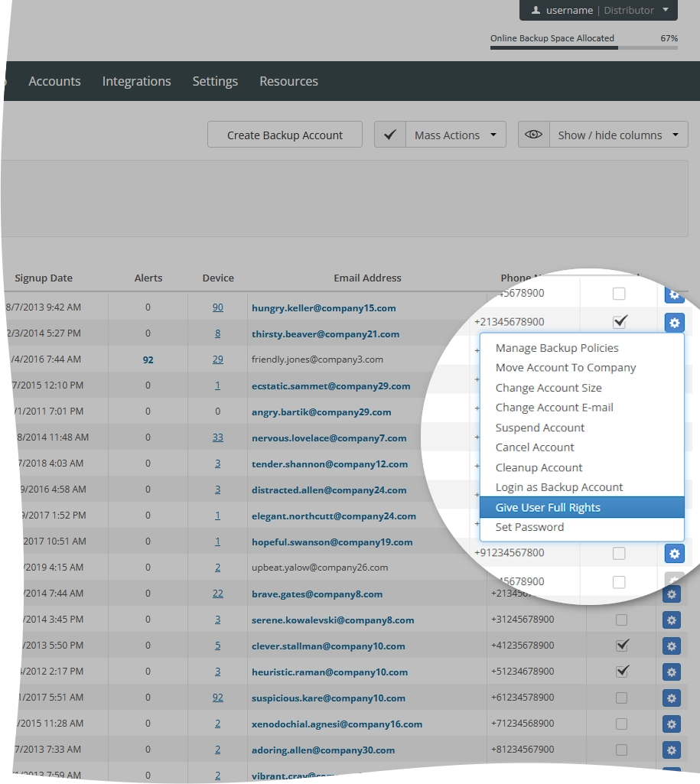Open brave.gates@company8.com link
The width and height of the screenshot is (700, 784).
coord(317,594)
